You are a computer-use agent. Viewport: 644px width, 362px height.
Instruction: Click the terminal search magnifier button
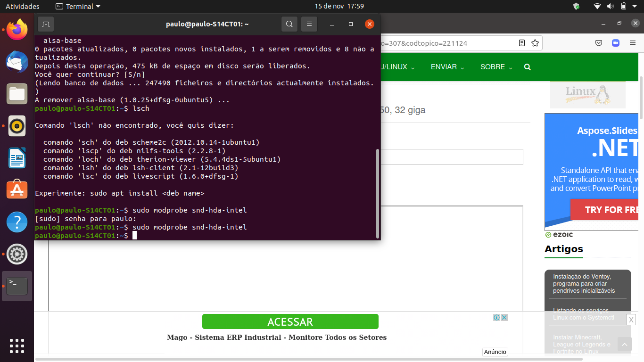coord(289,24)
